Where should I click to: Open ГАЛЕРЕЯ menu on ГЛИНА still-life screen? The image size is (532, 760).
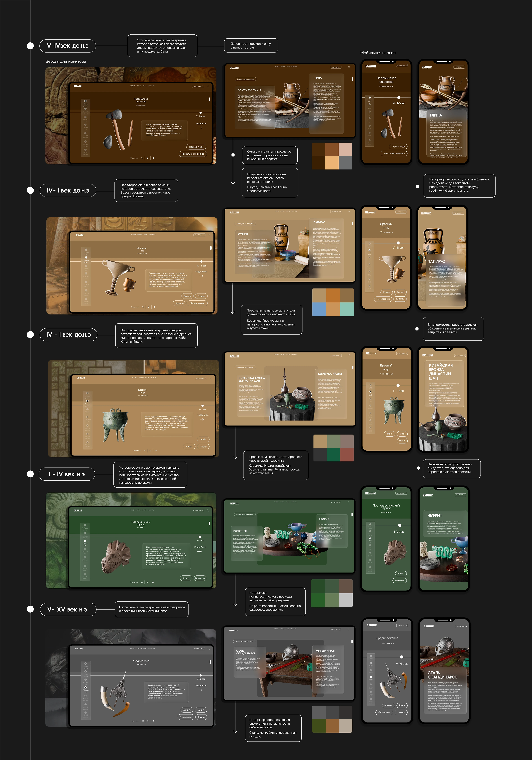277,66
